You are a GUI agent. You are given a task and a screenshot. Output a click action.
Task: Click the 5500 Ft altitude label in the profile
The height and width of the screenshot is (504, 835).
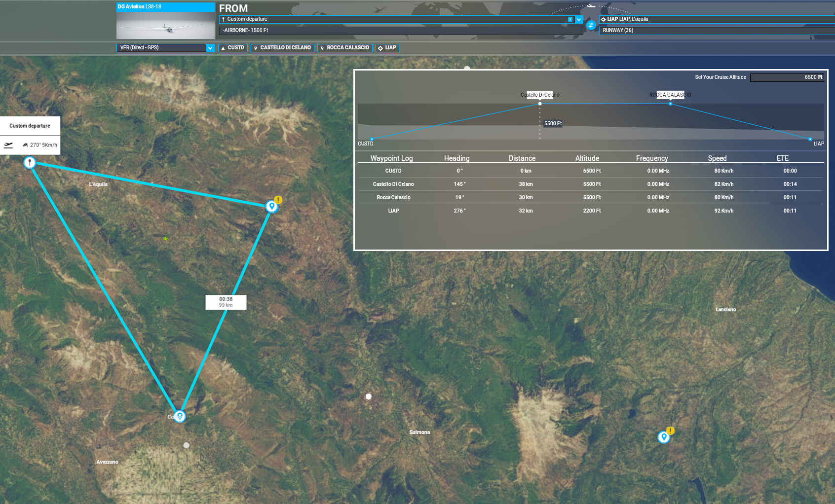point(553,124)
